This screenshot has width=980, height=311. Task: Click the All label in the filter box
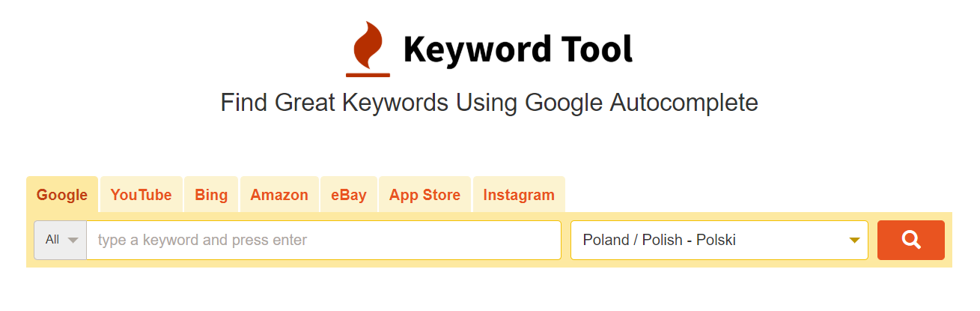click(x=52, y=240)
